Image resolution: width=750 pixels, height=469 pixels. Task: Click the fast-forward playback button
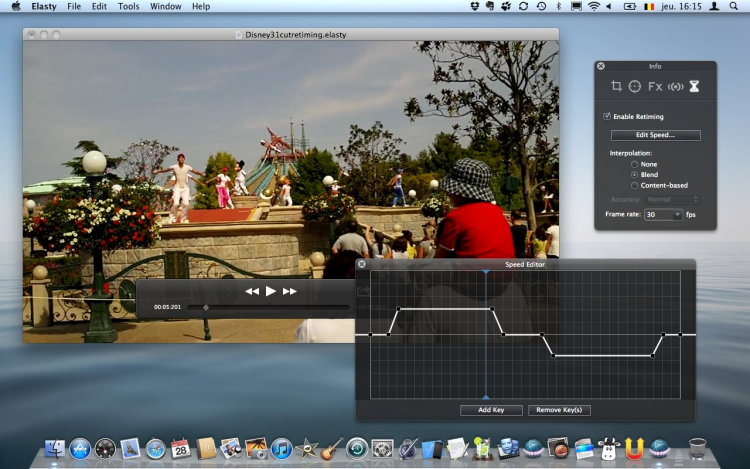click(289, 291)
